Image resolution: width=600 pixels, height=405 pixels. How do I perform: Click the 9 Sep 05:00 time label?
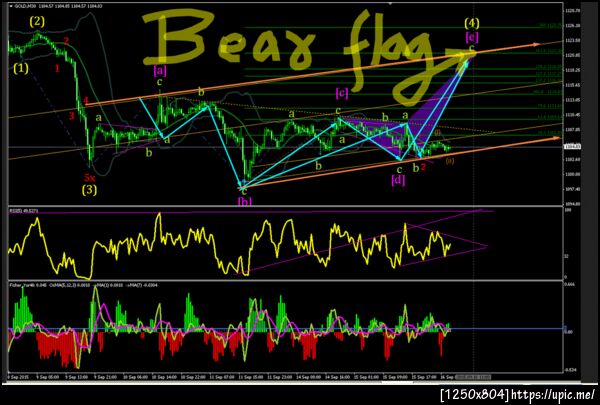click(x=48, y=377)
